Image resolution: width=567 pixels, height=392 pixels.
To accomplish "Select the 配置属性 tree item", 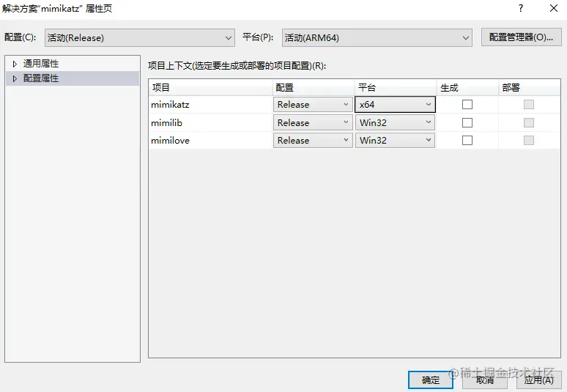I will pos(41,78).
